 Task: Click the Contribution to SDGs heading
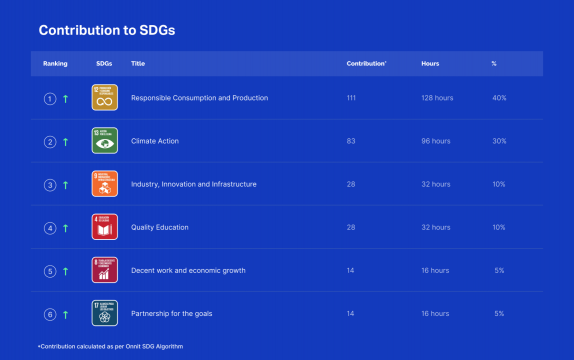107,30
